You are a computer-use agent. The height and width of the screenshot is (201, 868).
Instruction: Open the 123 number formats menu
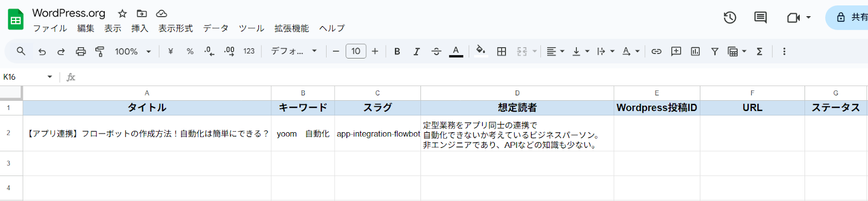pyautogui.click(x=249, y=51)
